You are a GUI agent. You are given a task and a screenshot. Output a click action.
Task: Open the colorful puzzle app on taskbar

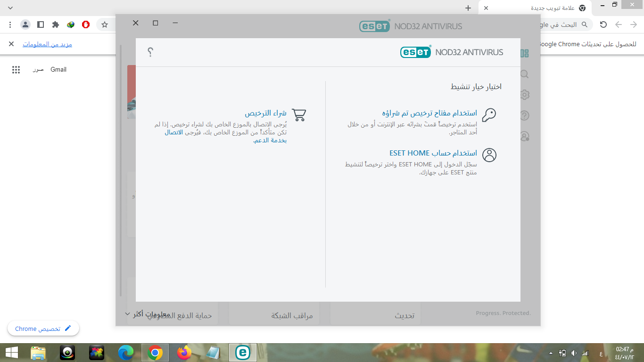(97, 353)
